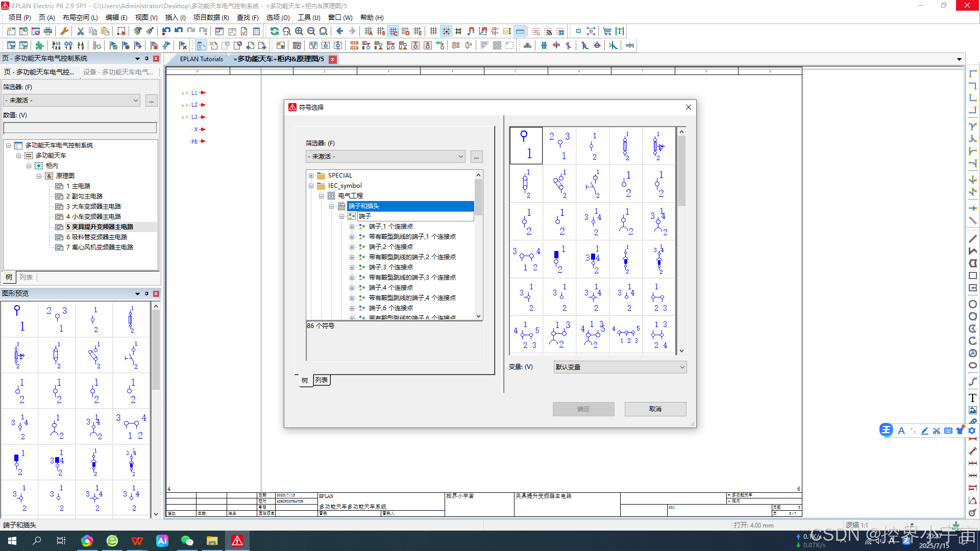Select the image insert tool in right toolbar
The image size is (980, 551).
click(973, 410)
